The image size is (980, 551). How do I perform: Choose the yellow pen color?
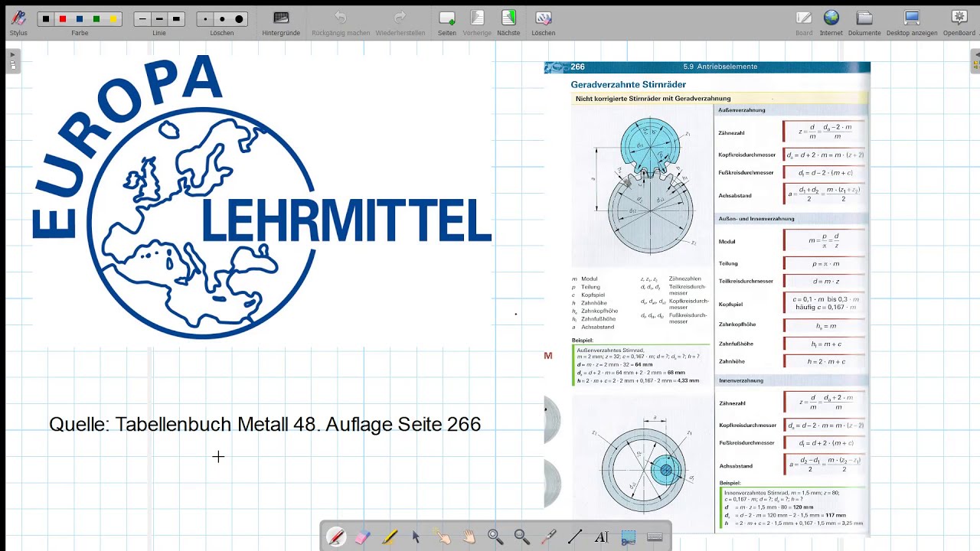[113, 19]
